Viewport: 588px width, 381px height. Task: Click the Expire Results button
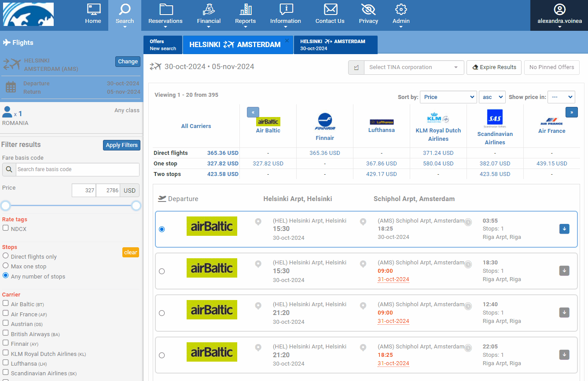point(494,67)
